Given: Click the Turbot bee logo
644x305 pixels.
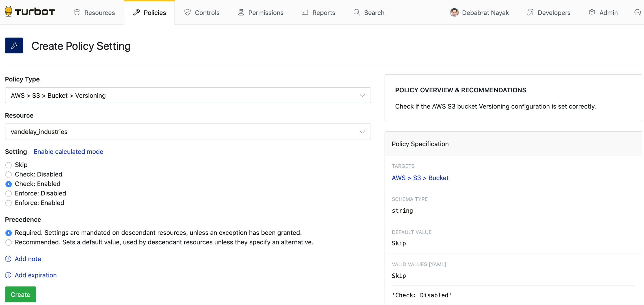Looking at the screenshot, I should coord(9,12).
